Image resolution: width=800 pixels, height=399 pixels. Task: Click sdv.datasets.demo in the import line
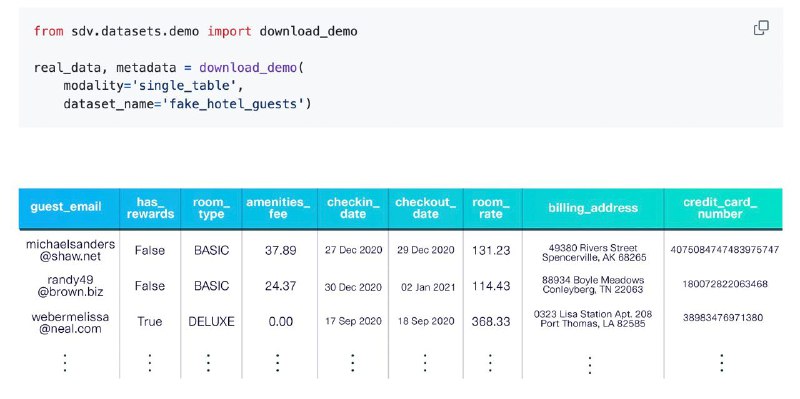click(x=135, y=32)
